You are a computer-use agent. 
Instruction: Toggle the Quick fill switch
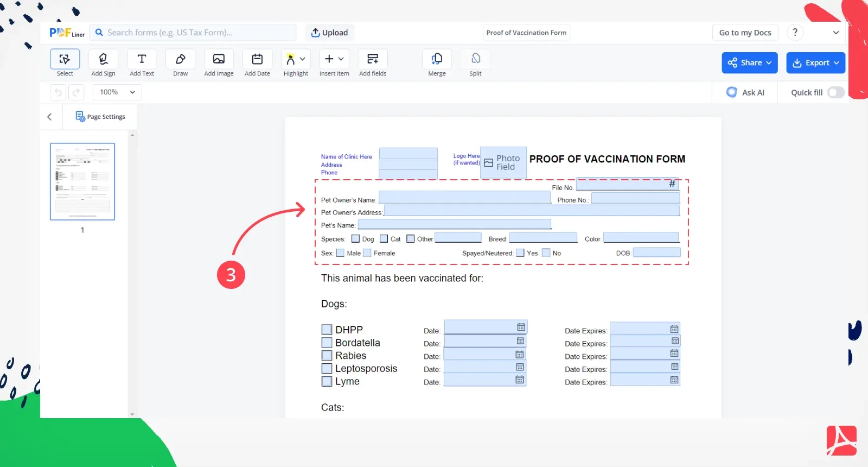(836, 92)
